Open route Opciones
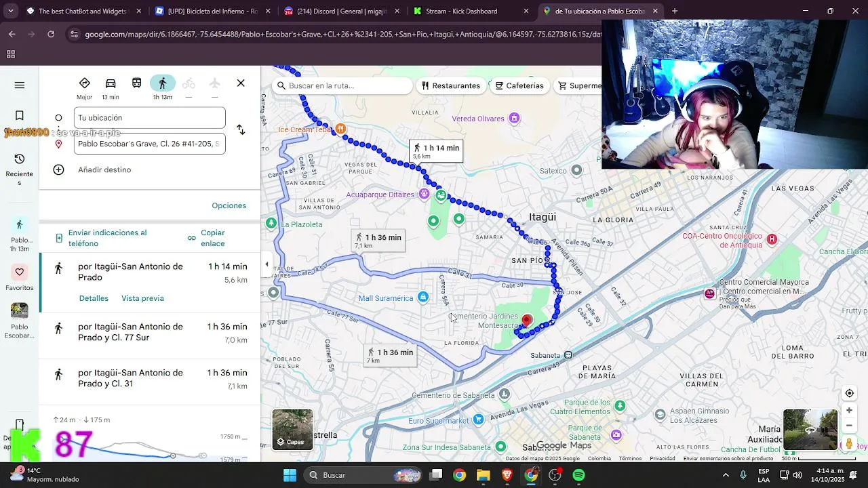Viewport: 868px width, 488px height. click(x=229, y=205)
